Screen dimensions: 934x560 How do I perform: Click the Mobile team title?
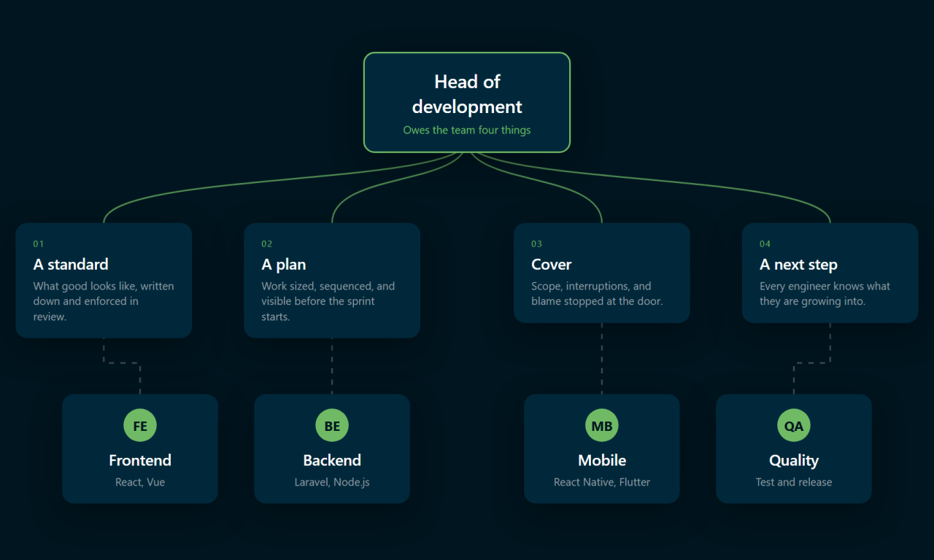602,460
